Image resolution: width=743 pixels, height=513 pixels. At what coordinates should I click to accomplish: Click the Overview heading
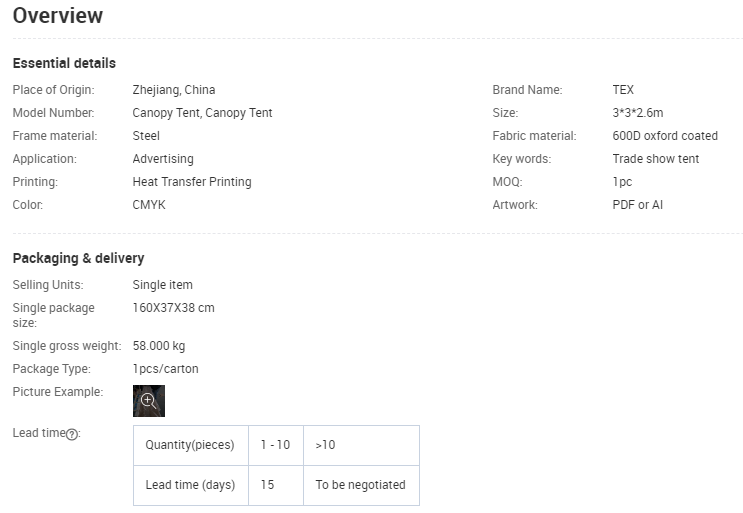tap(58, 16)
